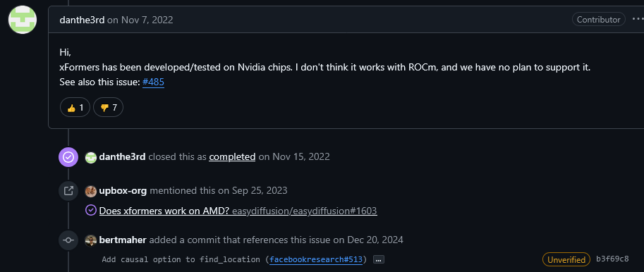Open facebookresearch#513 reference link
The width and height of the screenshot is (644, 272).
point(316,259)
